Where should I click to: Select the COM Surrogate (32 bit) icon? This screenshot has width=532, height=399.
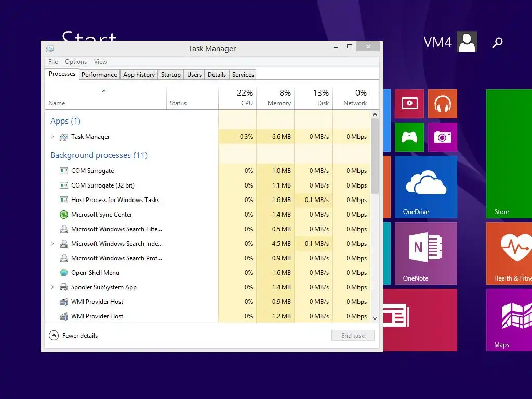click(x=64, y=185)
